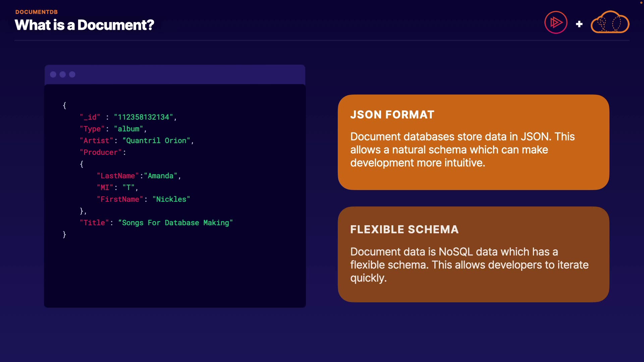The image size is (644, 362).
Task: Click the plus sign between the logos
Action: point(579,24)
